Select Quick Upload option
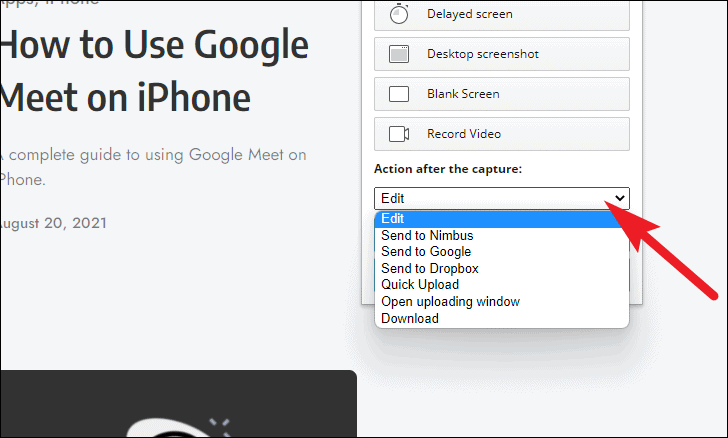 (x=502, y=285)
